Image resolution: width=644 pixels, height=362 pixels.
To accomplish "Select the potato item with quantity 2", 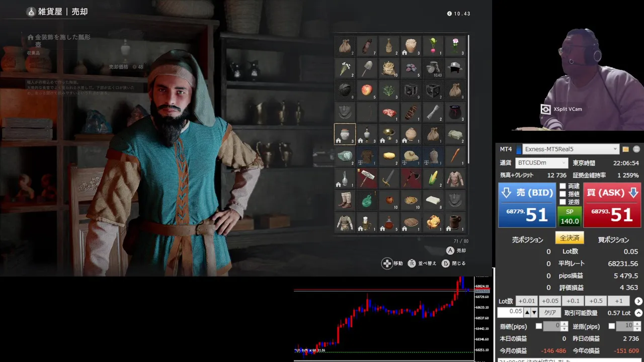I will [389, 156].
